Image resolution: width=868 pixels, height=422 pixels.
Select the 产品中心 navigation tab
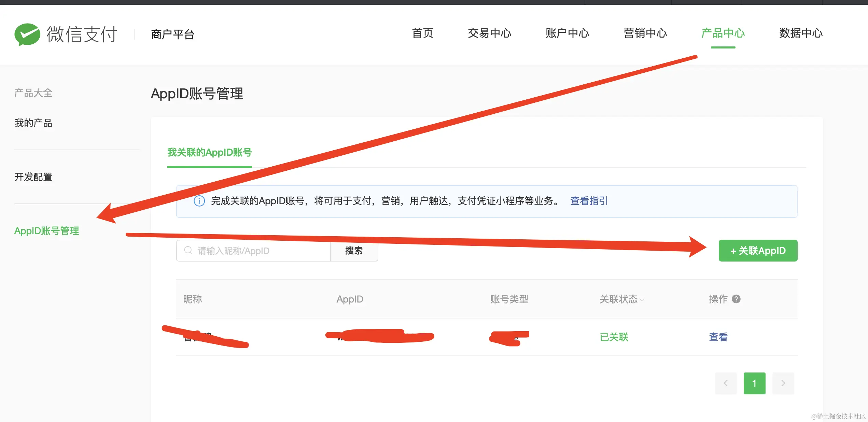(723, 33)
